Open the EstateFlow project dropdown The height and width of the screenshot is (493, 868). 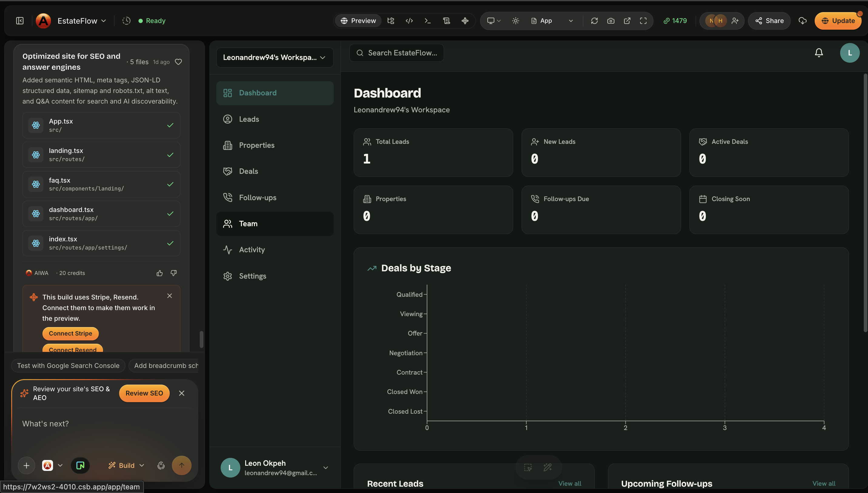coord(82,21)
